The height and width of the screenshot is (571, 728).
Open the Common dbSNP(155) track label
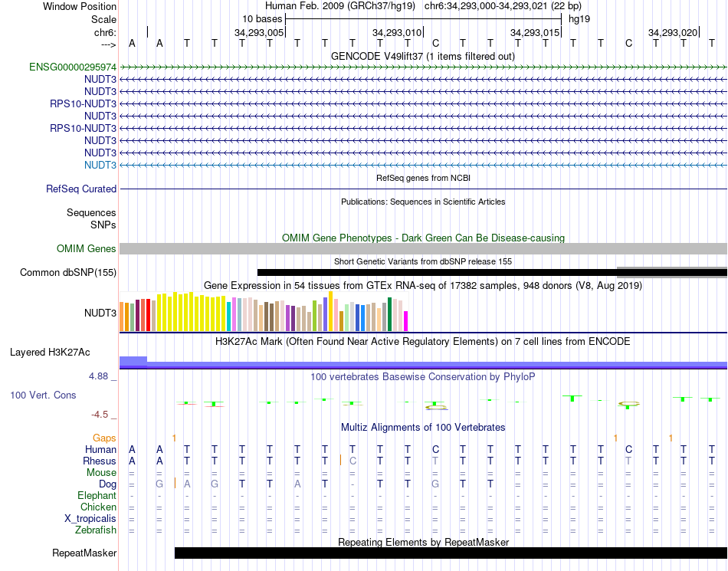tap(68, 273)
